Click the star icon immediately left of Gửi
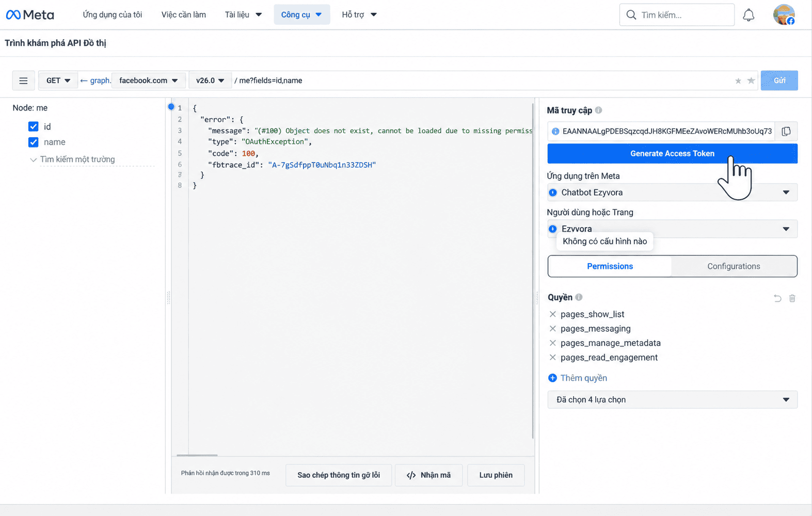Viewport: 812px width, 516px height. (751, 80)
